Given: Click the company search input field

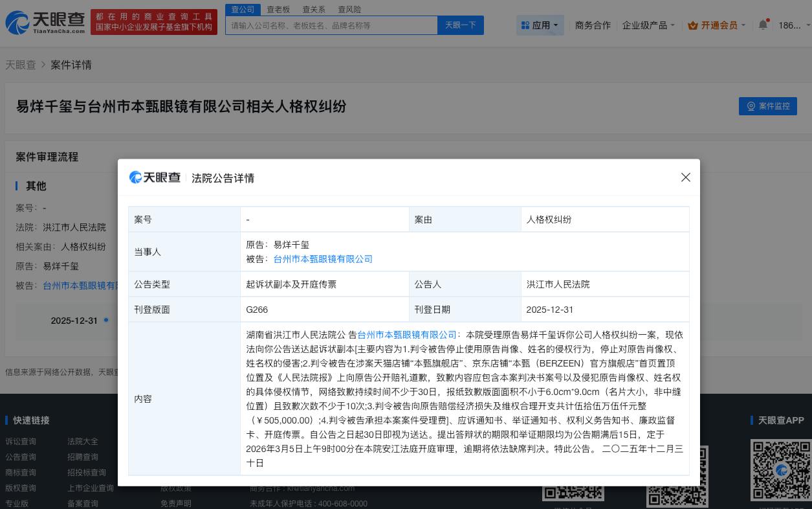Looking at the screenshot, I should point(331,25).
